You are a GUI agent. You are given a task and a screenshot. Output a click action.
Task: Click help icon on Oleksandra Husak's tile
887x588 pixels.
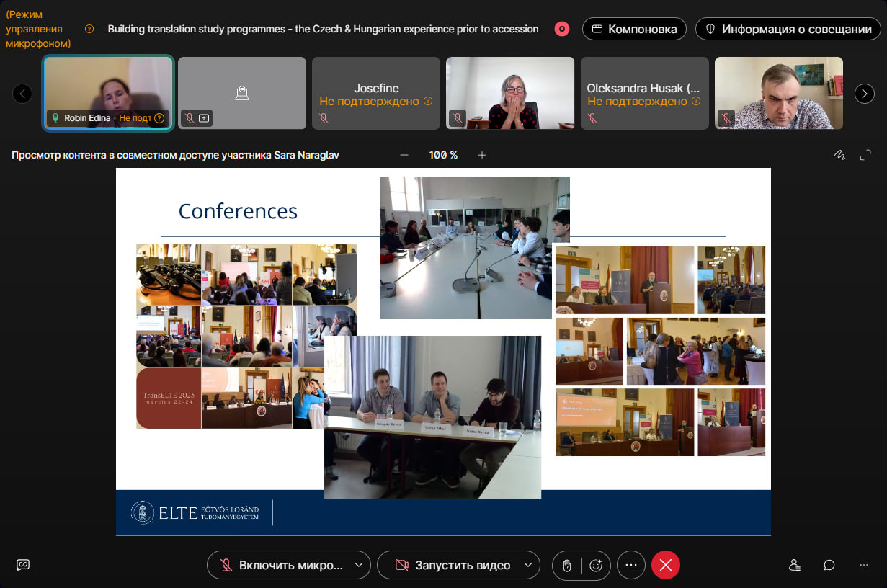[x=696, y=102]
